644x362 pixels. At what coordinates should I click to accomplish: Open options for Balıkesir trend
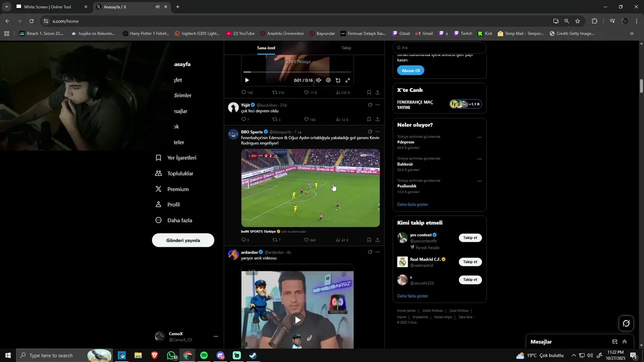[479, 159]
